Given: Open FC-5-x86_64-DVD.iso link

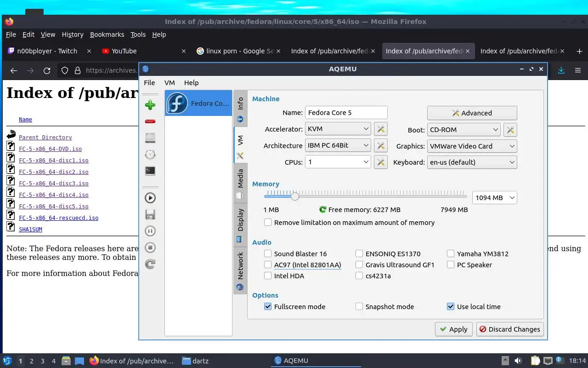Looking at the screenshot, I should coord(50,149).
